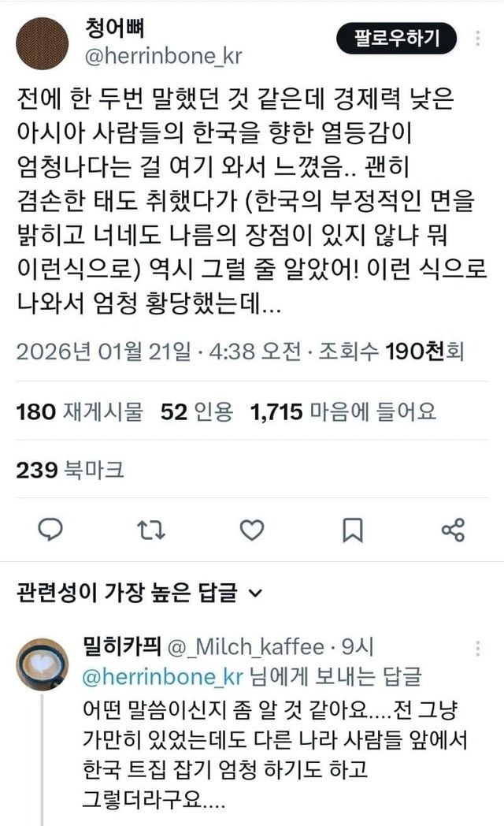Open the @_Milch_kaffee handle link
Screen dimensions: 504x826
(246, 647)
